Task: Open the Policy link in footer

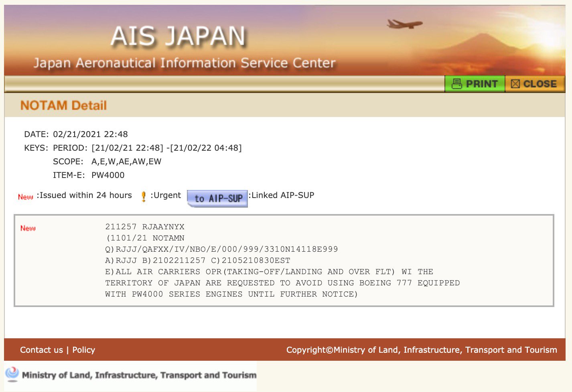Action: 84,350
